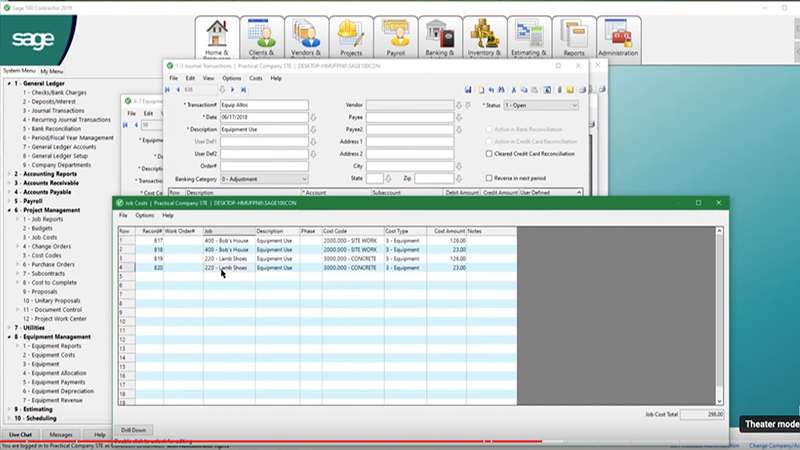Open the Inventory & Equipment module icon
Viewport: 800px width, 450px height.
[485, 38]
